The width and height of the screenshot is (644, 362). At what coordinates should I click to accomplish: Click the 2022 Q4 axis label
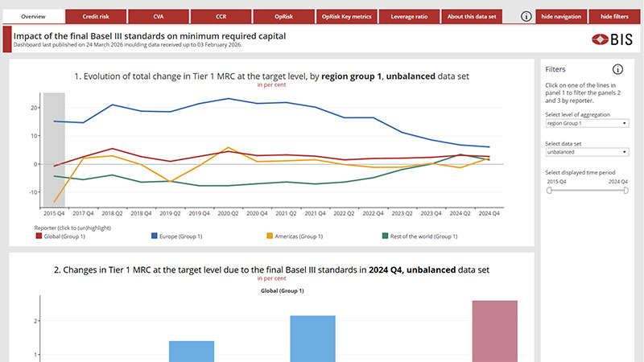click(x=373, y=213)
